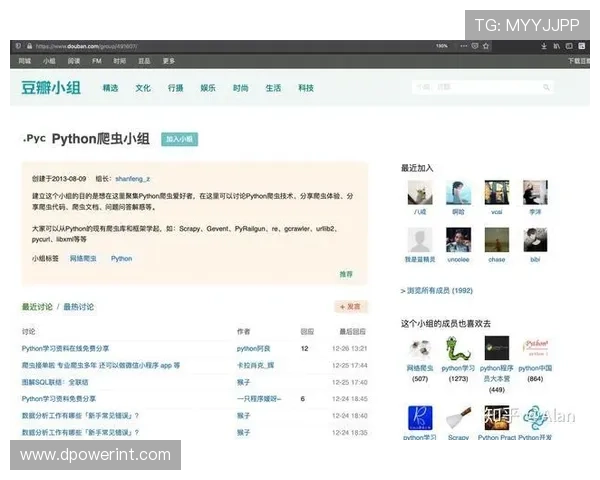Open python程序员大本营 (449) group icon
Image resolution: width=600 pixels, height=480 pixels.
[497, 348]
